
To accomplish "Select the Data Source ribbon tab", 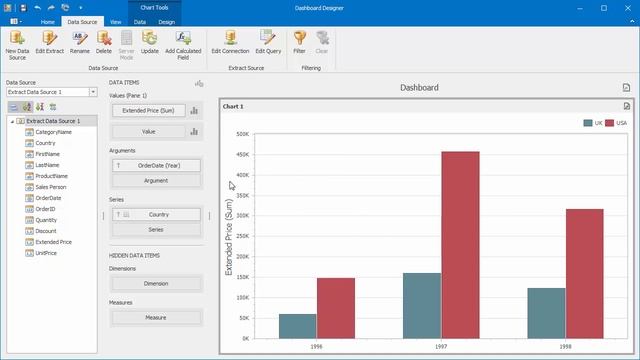I will point(82,22).
